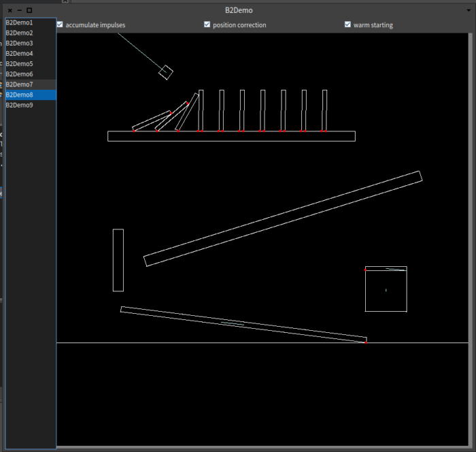Click the B2Demo title bar text
Screen dimensions: 476x452
pyautogui.click(x=239, y=10)
